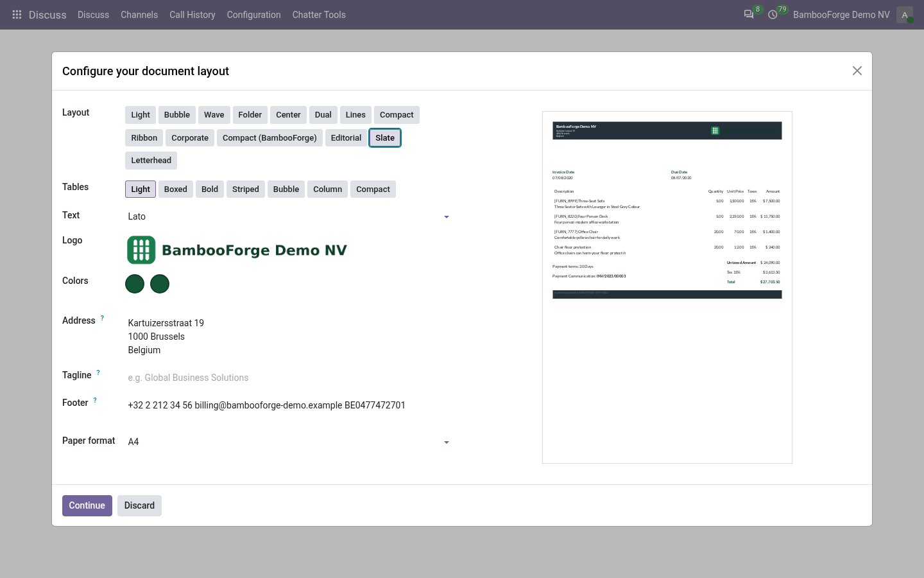This screenshot has width=924, height=578.
Task: Click the Address help question mark
Action: [x=102, y=318]
